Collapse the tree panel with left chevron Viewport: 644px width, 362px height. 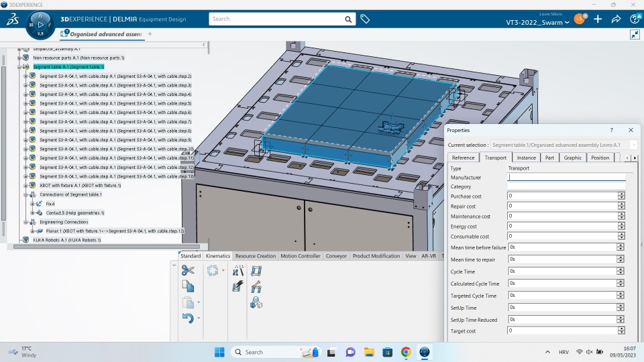click(204, 44)
